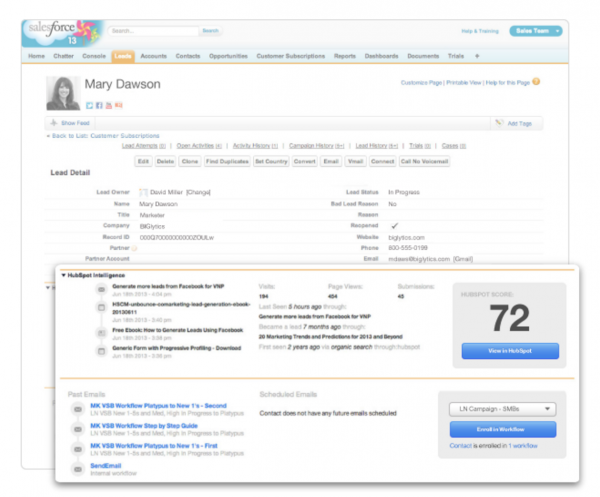
Task: Click Mary Dawson's profile photo
Action: click(63, 93)
